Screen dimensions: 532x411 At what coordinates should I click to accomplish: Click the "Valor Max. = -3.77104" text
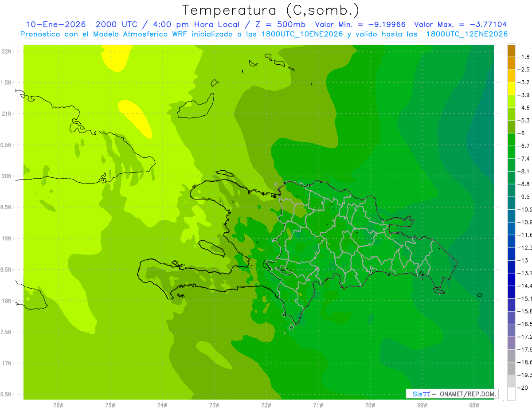coord(461,25)
